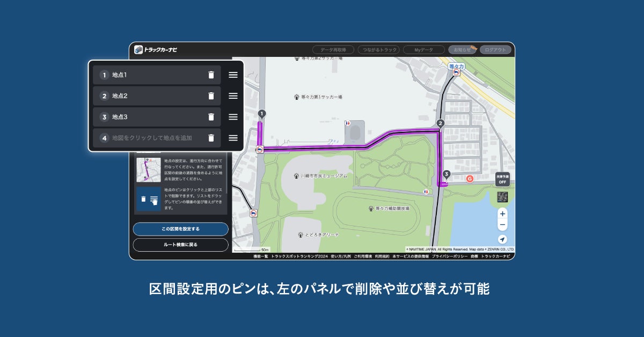Click the delete and reorder hint image
Image resolution: width=644 pixels, height=337 pixels.
point(149,199)
